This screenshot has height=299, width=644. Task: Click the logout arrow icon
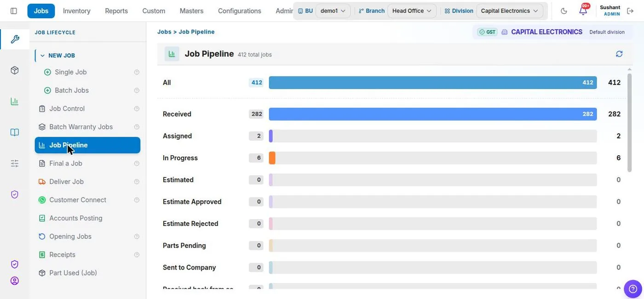point(630,11)
